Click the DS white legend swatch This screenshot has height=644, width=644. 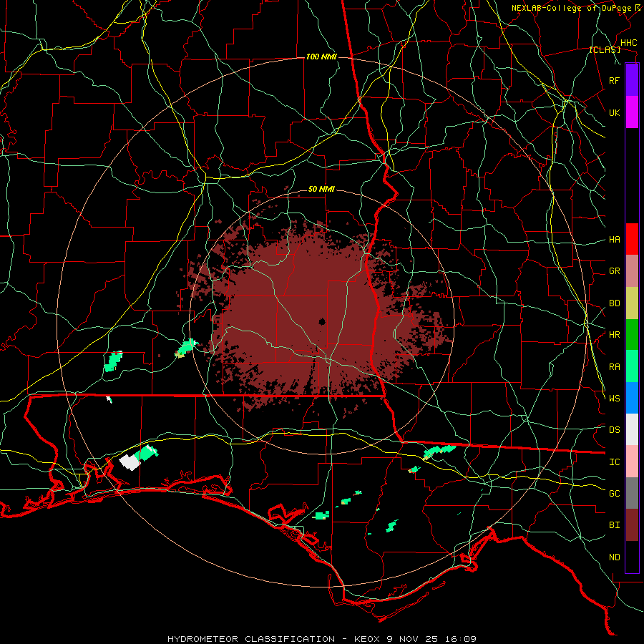coord(632,429)
